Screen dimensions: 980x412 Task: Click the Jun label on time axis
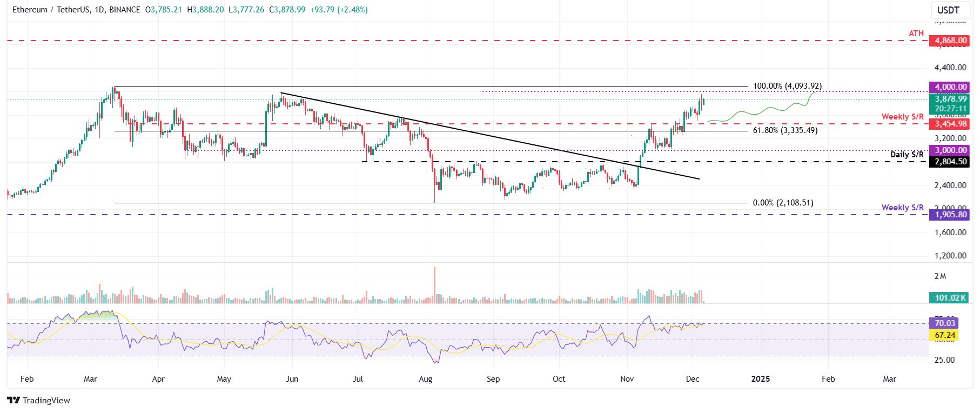[x=292, y=379]
